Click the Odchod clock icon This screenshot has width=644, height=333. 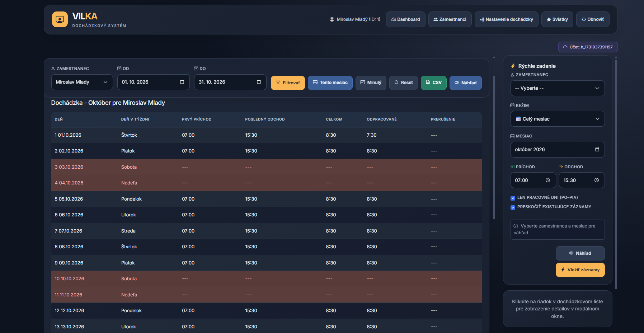click(597, 180)
